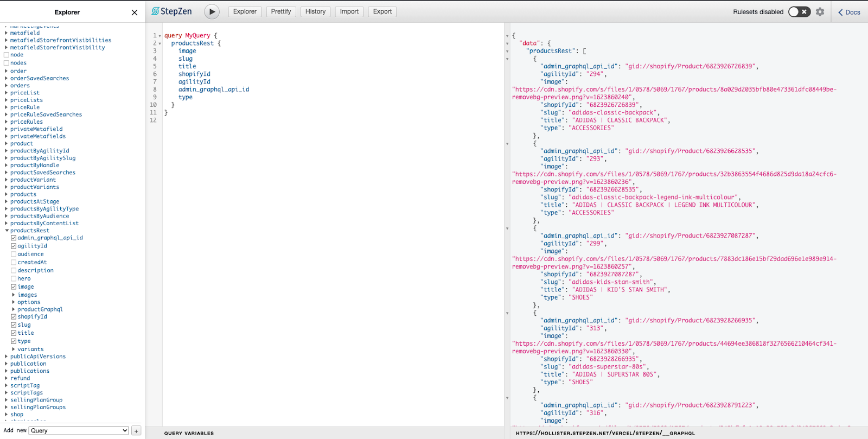Uncheck the shopifyId field checkbox
This screenshot has height=439, width=868.
click(x=14, y=316)
